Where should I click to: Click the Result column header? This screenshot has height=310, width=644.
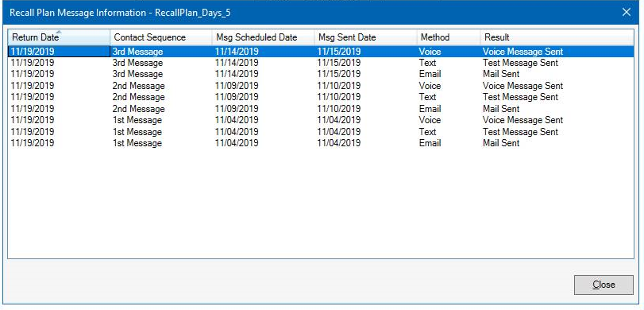pyautogui.click(x=557, y=37)
